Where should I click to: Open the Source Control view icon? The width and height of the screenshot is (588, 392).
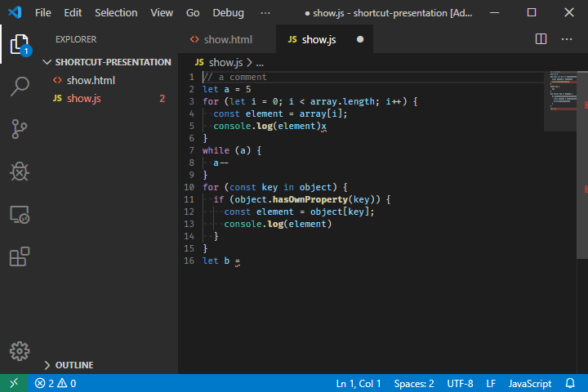click(x=20, y=129)
